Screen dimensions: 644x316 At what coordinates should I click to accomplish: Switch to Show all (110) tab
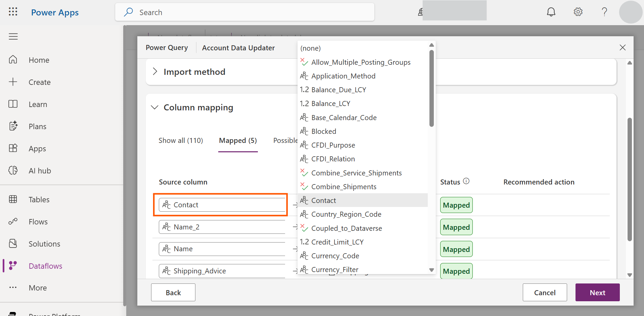pyautogui.click(x=181, y=141)
